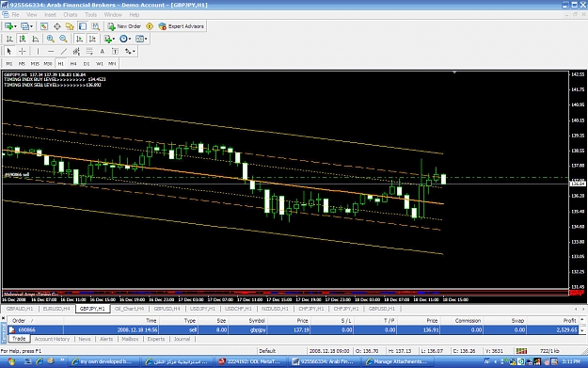The height and width of the screenshot is (368, 588).
Task: Toggle the Terminal panel icon
Action: [83, 26]
